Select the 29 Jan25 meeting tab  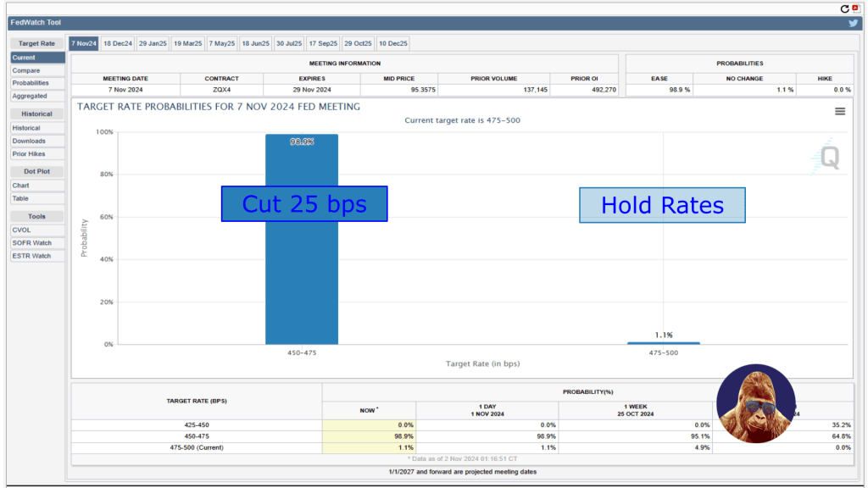coord(153,43)
